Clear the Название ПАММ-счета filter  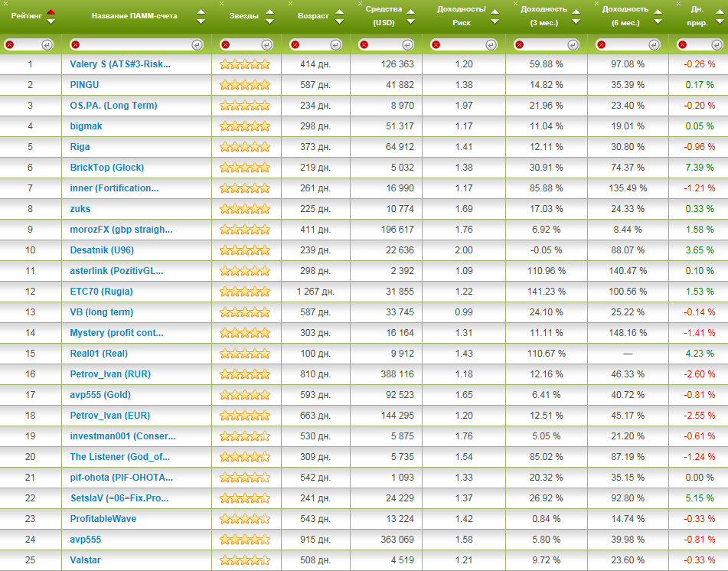click(x=76, y=44)
